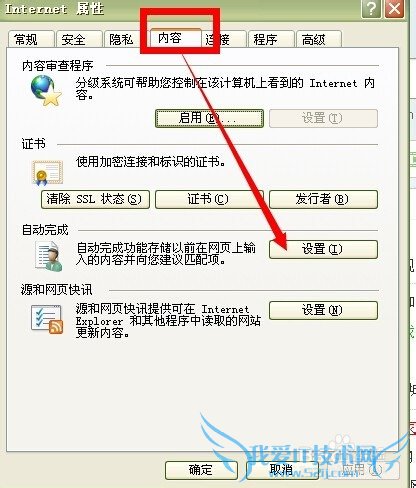This screenshot has height=488, width=416.
Task: Open the 证书(C) button
Action: [x=209, y=199]
